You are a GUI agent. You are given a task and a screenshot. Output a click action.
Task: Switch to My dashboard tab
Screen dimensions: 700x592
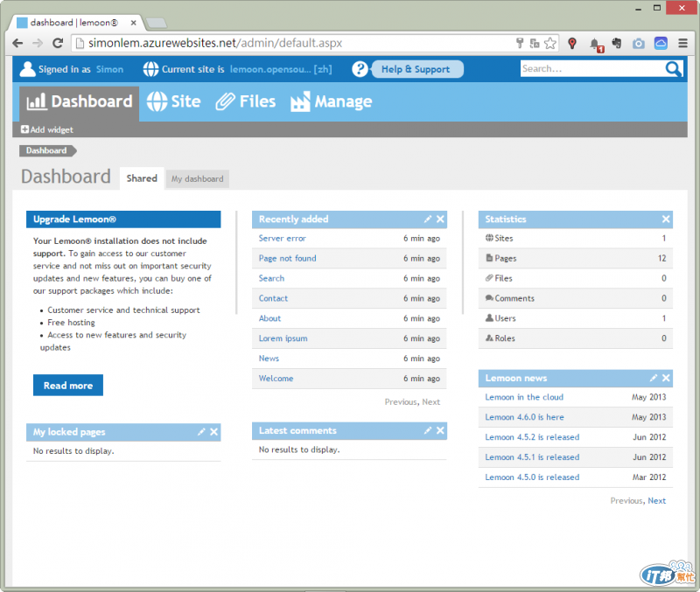click(x=198, y=179)
